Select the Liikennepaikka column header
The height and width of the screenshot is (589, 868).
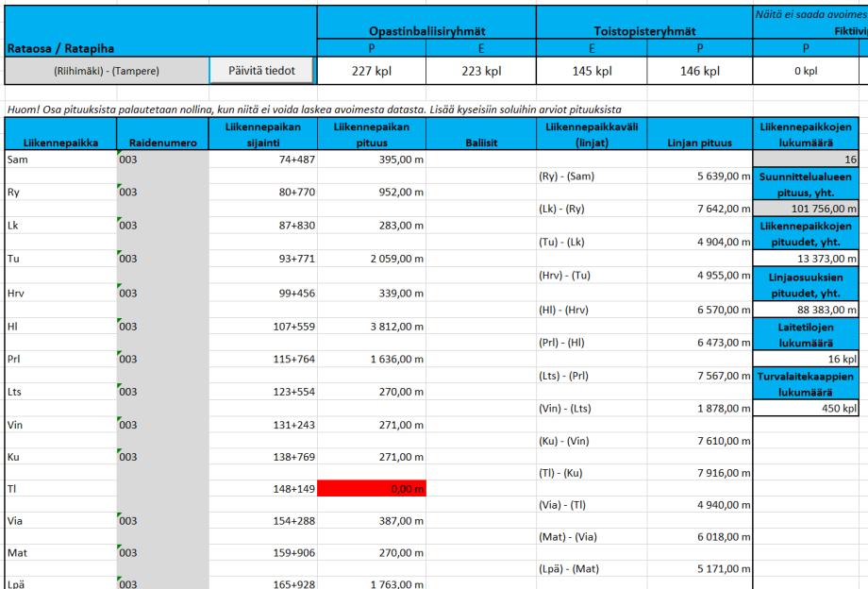pos(61,134)
